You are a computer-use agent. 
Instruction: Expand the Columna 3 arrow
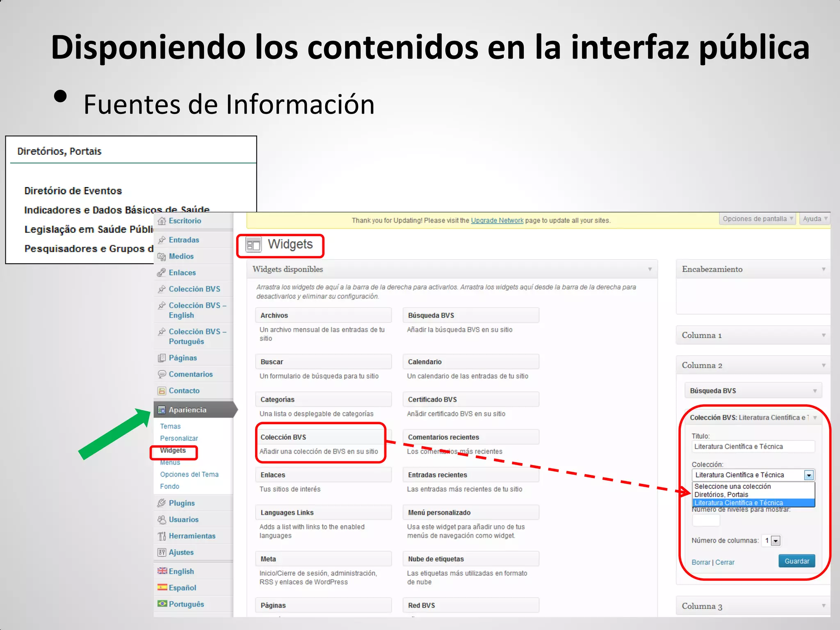824,606
